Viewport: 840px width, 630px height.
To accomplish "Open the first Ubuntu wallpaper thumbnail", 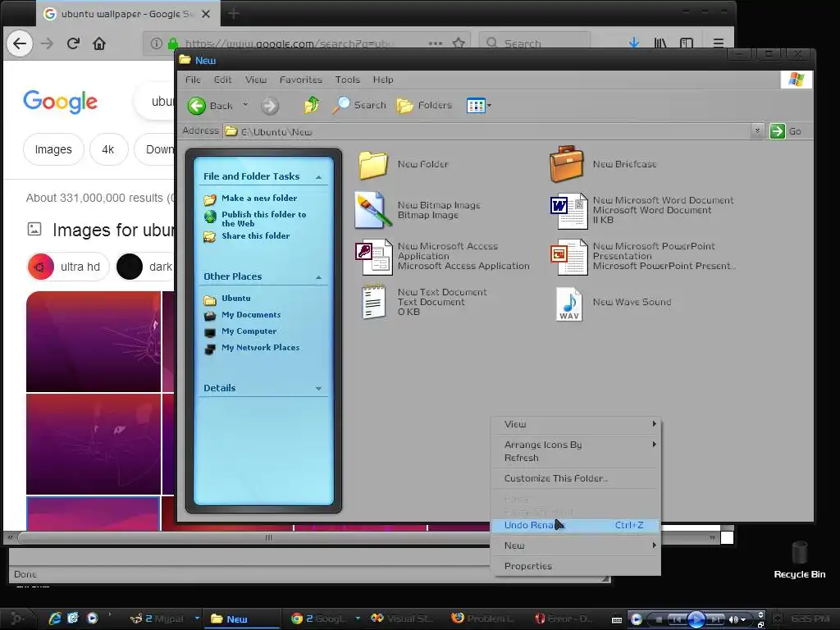I will pyautogui.click(x=94, y=342).
